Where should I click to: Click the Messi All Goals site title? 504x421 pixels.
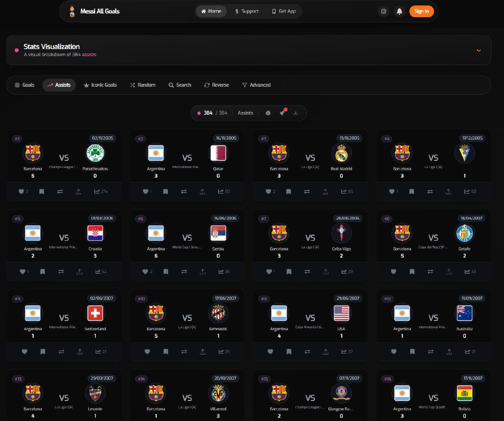tap(100, 11)
